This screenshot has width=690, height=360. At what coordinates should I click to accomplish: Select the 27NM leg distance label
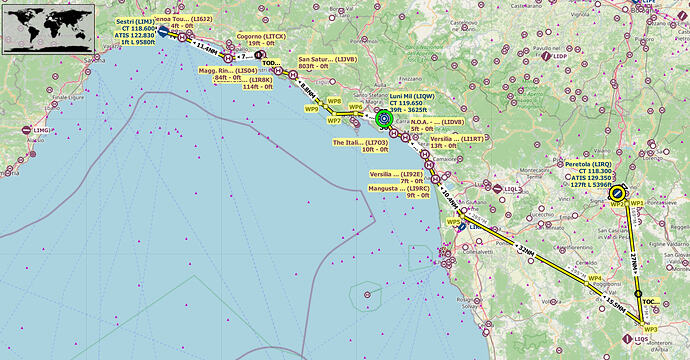tap(634, 264)
